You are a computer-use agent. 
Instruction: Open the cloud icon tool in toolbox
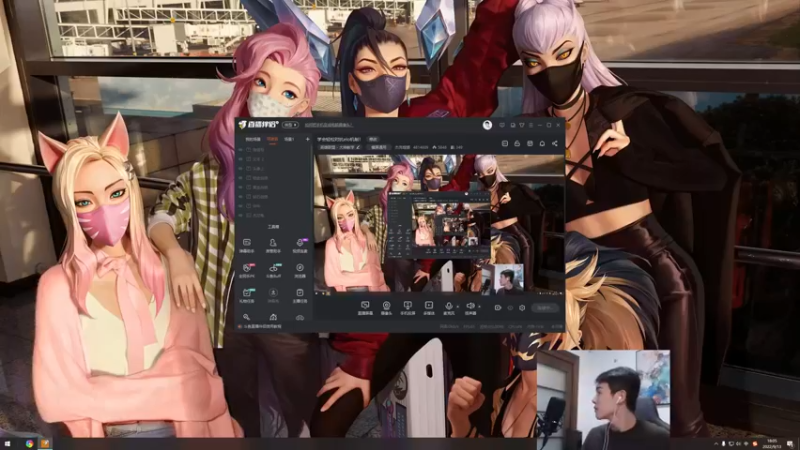pos(300,317)
